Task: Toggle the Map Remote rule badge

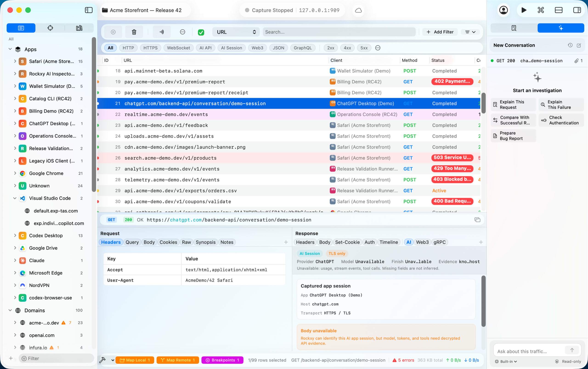Action: click(x=178, y=360)
